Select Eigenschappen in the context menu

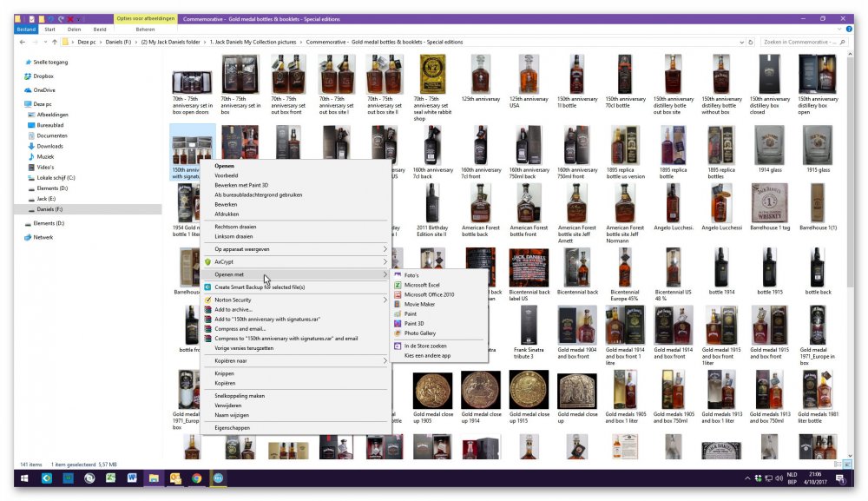(x=232, y=428)
